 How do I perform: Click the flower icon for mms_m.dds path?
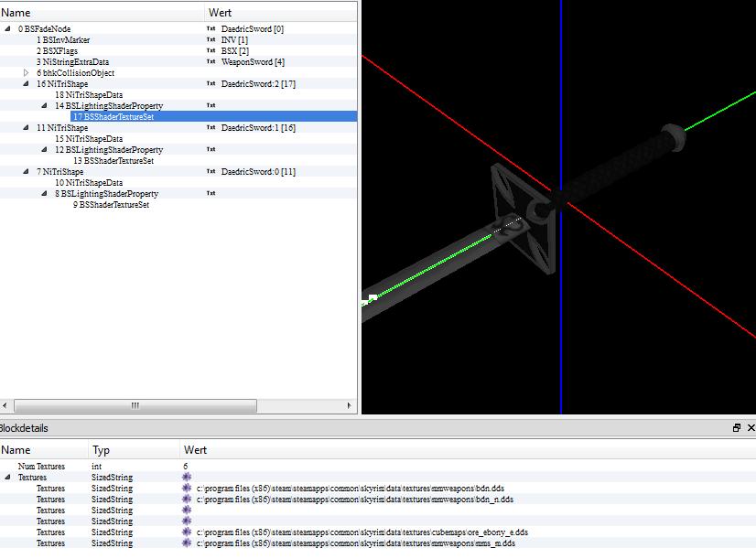tap(187, 543)
